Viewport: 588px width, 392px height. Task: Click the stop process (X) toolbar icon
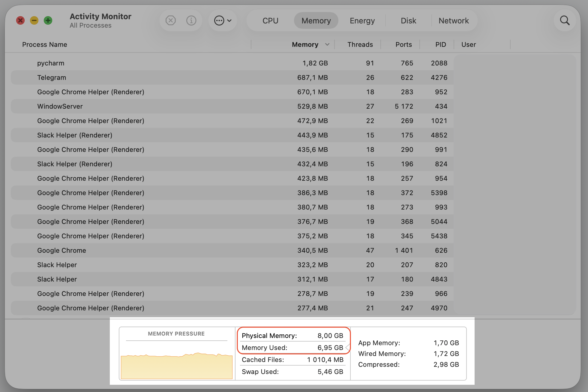(170, 20)
